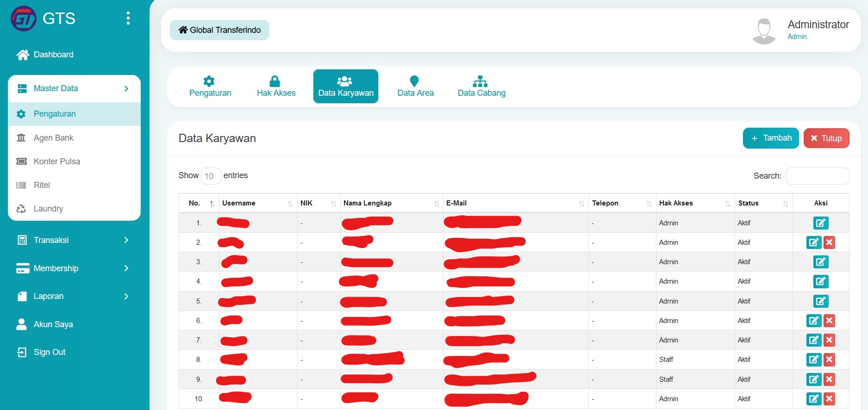
Task: Sort by Hak Akses column header
Action: [x=695, y=203]
